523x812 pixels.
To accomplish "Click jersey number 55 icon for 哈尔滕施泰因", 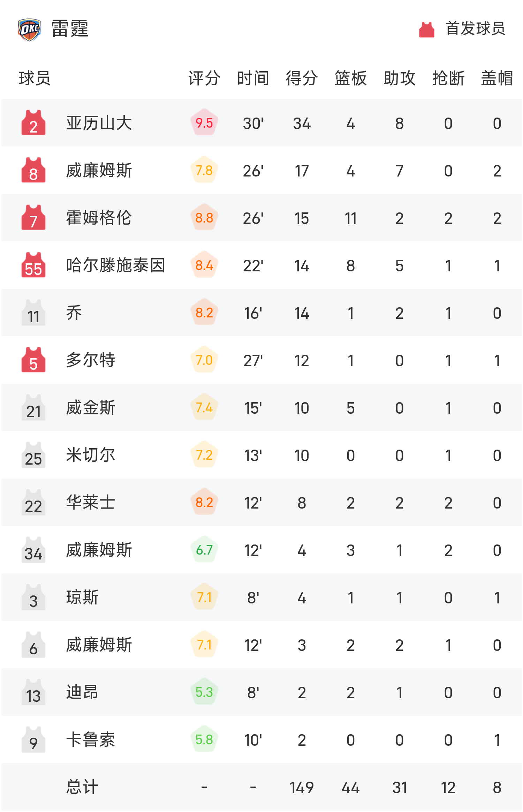I will point(33,265).
